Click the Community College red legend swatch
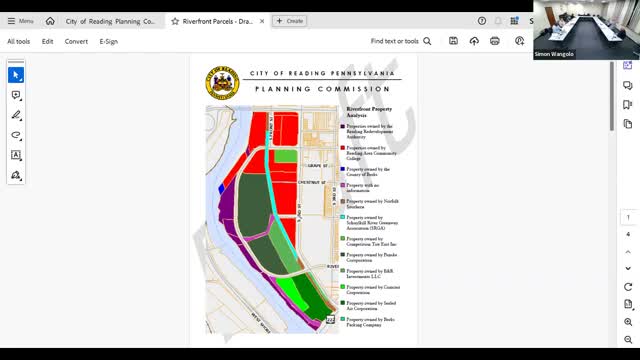640x360 pixels. (x=343, y=148)
